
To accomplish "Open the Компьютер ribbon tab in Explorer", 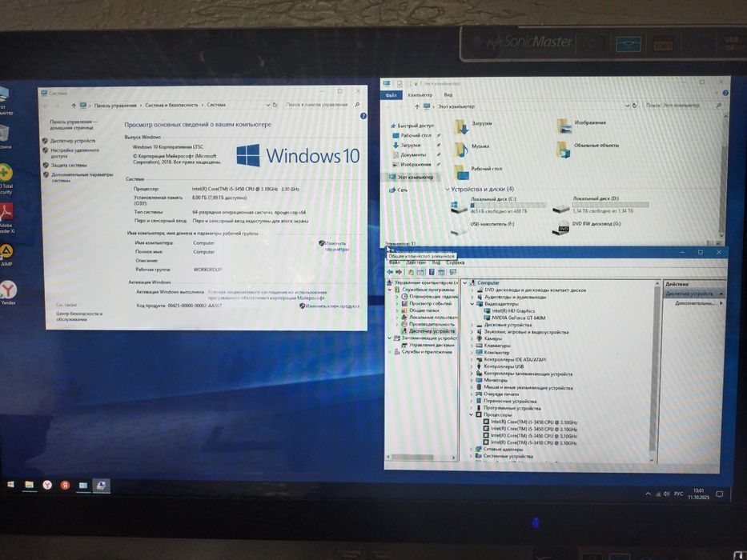I will pyautogui.click(x=420, y=95).
